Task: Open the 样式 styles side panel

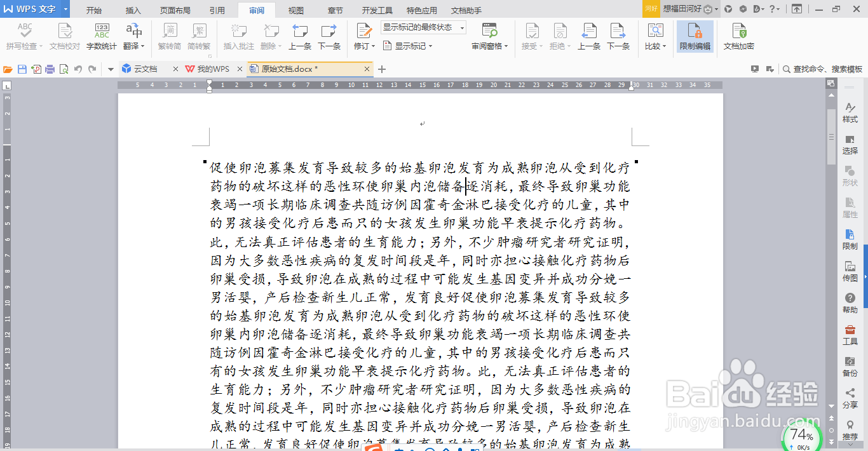Action: pos(850,113)
